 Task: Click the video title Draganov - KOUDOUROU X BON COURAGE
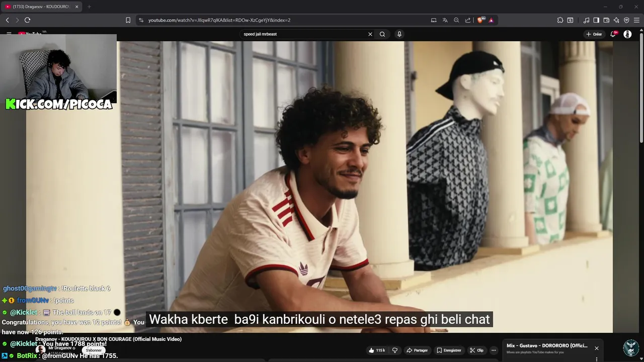tap(108, 339)
